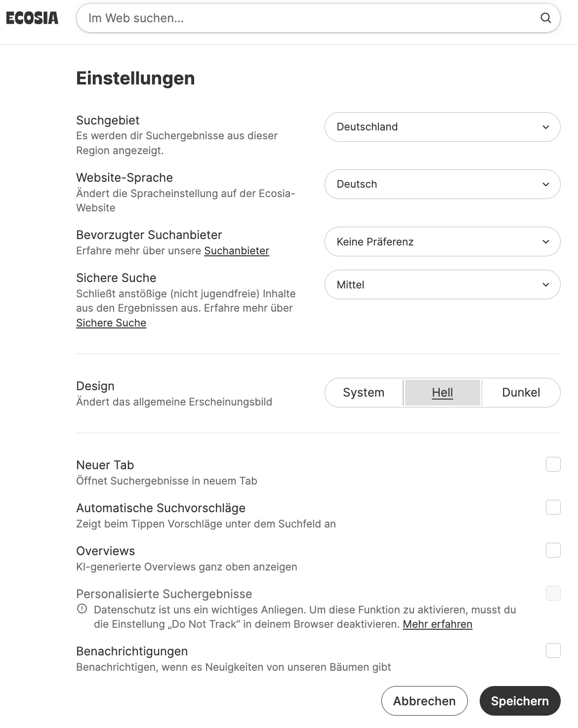Enable the Neuer Tab toggle
The height and width of the screenshot is (728, 578).
pyautogui.click(x=552, y=465)
